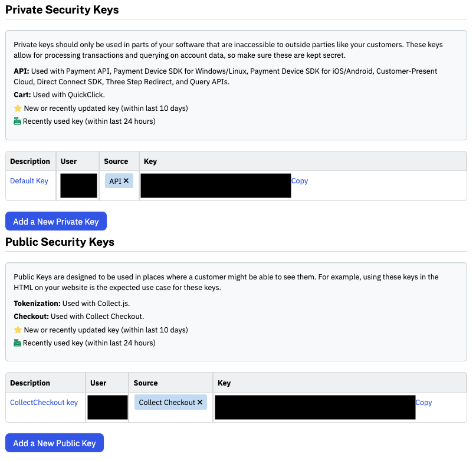Remove the API source tag via its X
Viewport: 476px width, 461px height.
point(126,180)
